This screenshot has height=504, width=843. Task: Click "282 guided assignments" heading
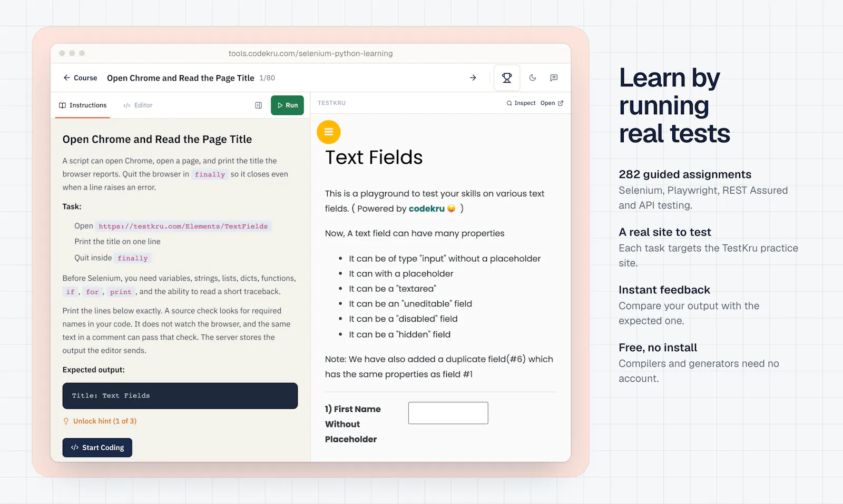coord(685,174)
